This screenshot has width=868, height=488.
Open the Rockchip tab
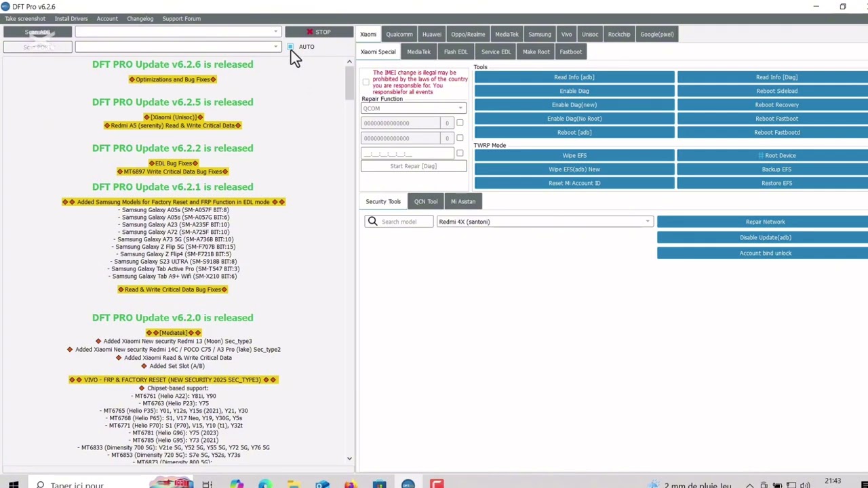click(x=619, y=34)
